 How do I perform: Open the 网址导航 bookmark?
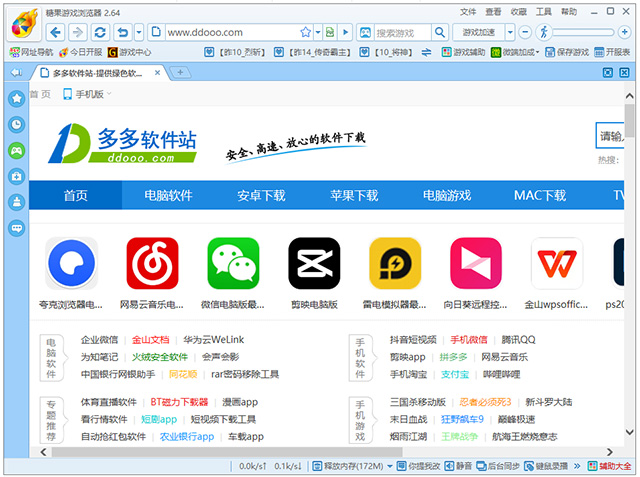click(x=32, y=52)
